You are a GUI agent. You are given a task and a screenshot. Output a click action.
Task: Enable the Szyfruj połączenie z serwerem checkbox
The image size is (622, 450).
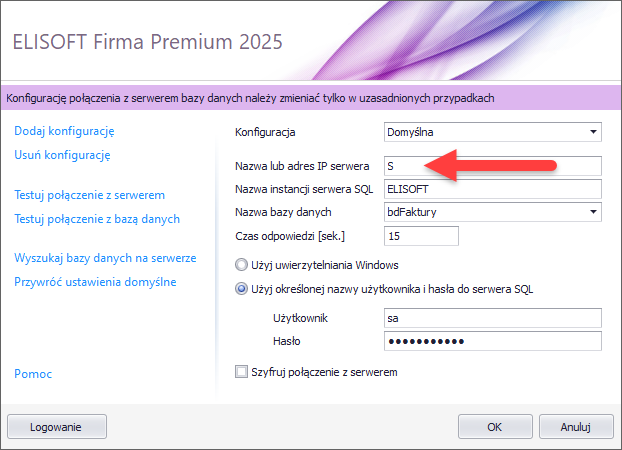241,373
